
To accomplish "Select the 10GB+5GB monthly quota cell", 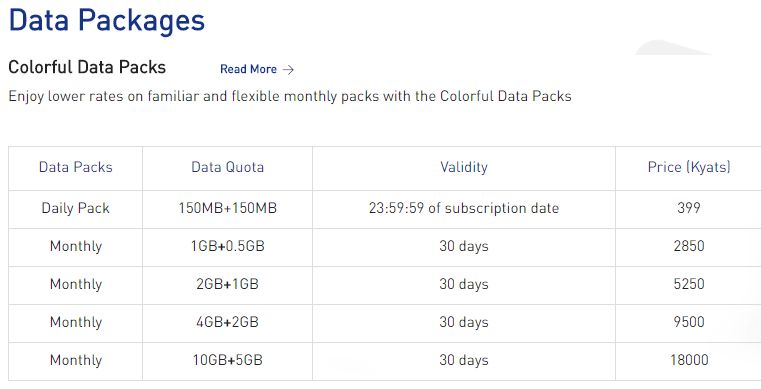I will point(228,360).
